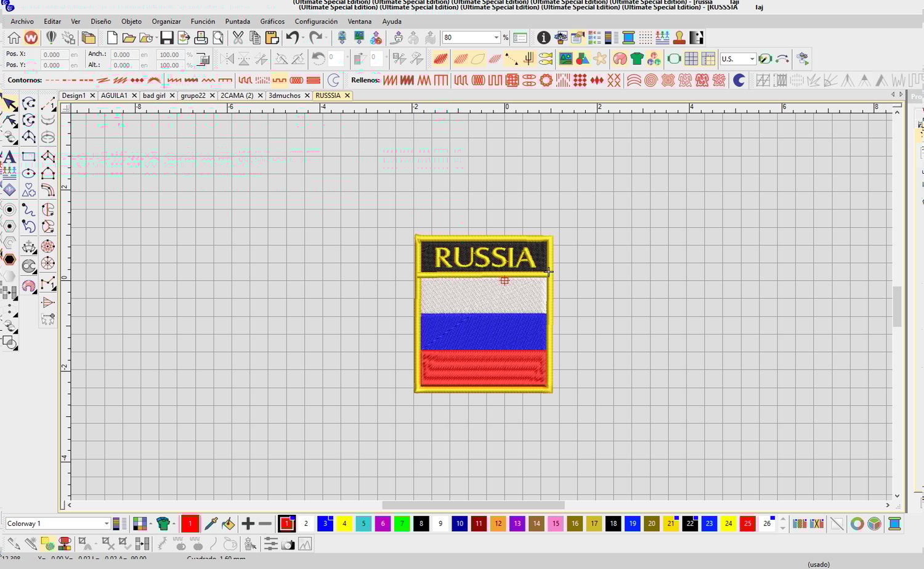Toggle the proportional scaling lock icon
This screenshot has width=924, height=569.
[x=203, y=60]
